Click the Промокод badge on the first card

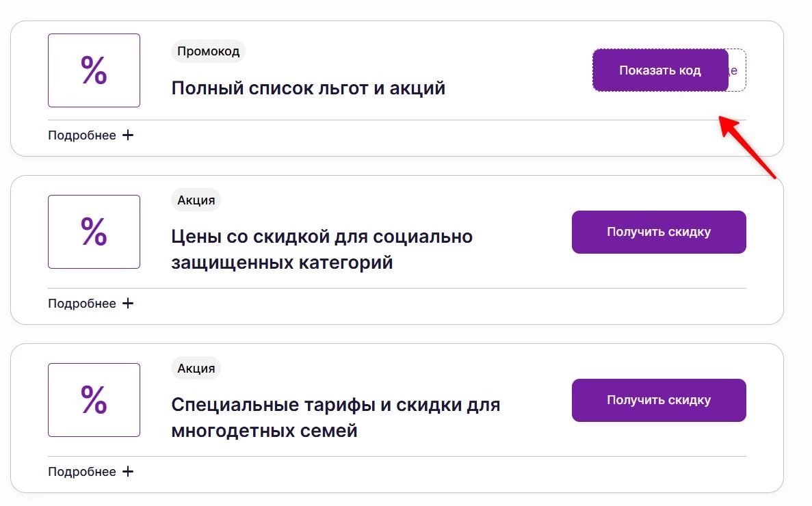point(208,51)
